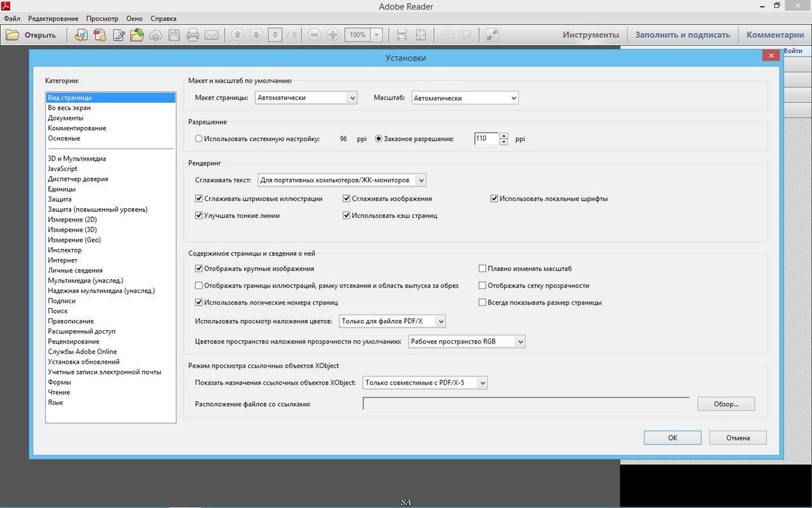Screen dimensions: 812x508
Task: Open the 'Макет страницы' dropdown
Action: point(306,98)
